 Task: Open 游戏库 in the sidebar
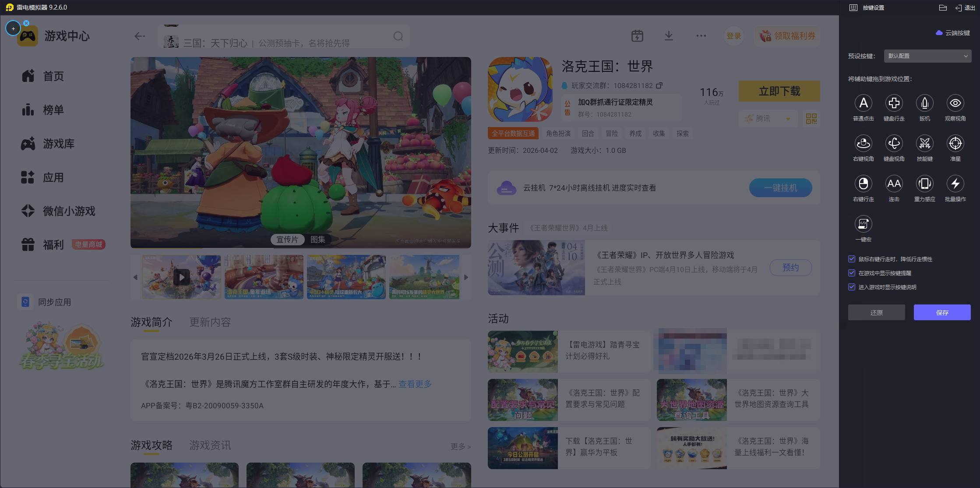[x=58, y=144]
